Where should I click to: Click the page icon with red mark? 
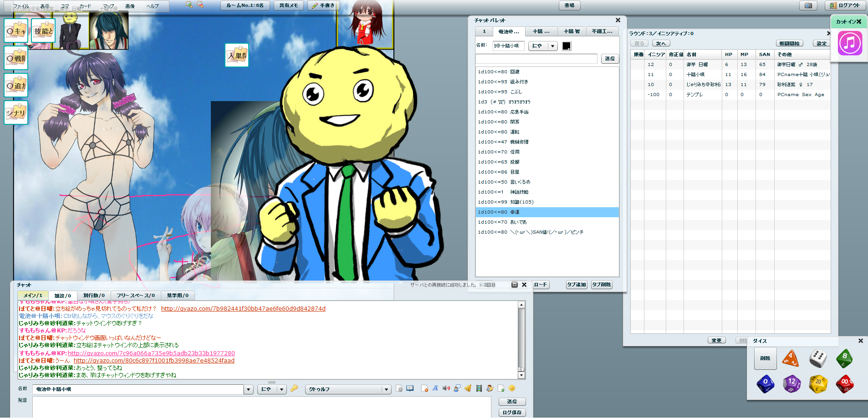coord(424,388)
